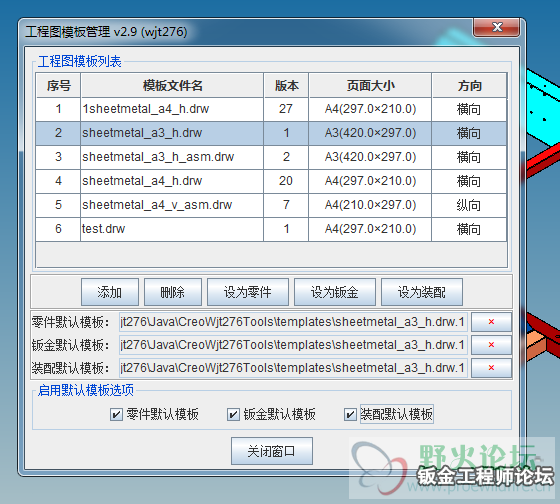Viewport: 560px width, 504px height.
Task: Select the test.drw template row
Action: click(271, 229)
